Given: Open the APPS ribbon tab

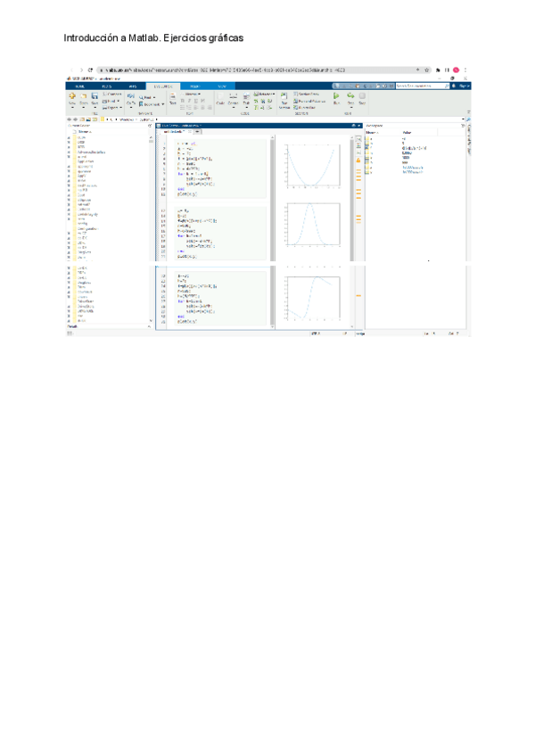Looking at the screenshot, I should pyautogui.click(x=132, y=85).
